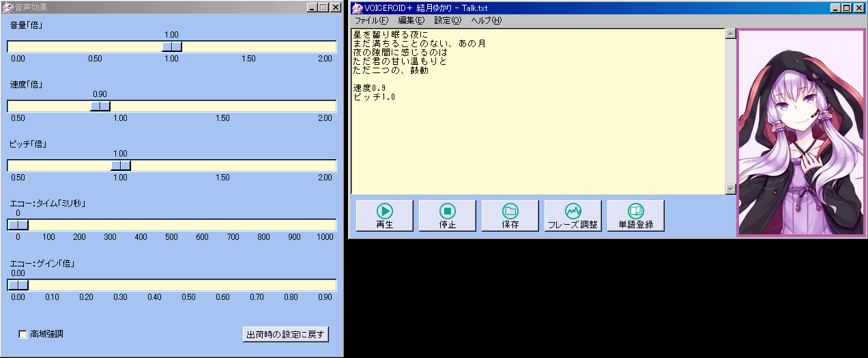Image resolution: width=868 pixels, height=358 pixels.
Task: Minimize the VOICEROID+ window
Action: point(836,8)
